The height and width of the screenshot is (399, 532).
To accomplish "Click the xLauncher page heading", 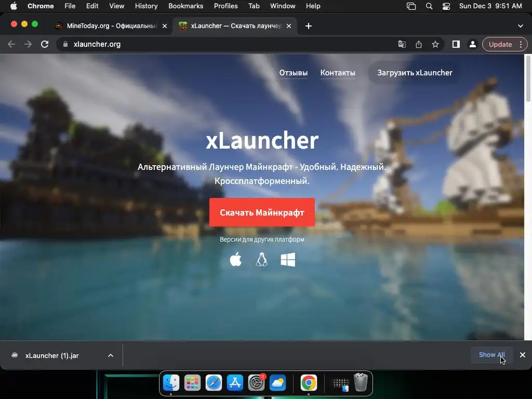I will pyautogui.click(x=262, y=140).
